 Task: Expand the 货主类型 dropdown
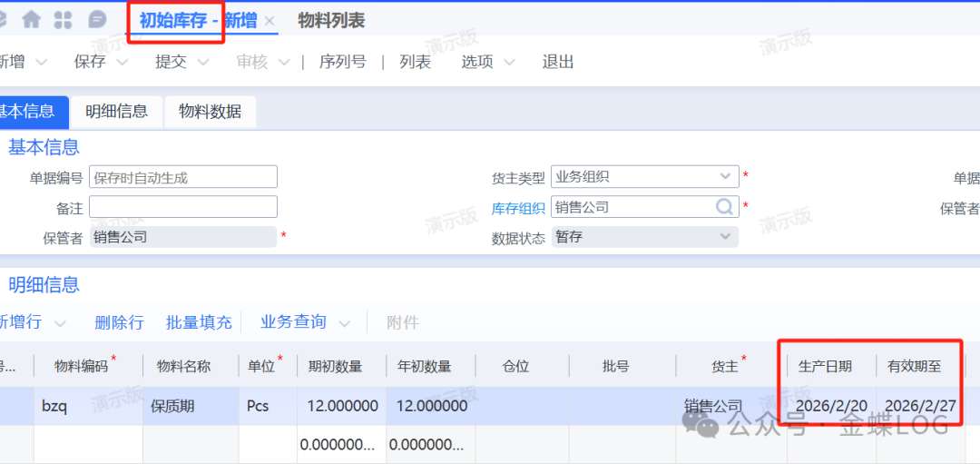click(x=725, y=176)
